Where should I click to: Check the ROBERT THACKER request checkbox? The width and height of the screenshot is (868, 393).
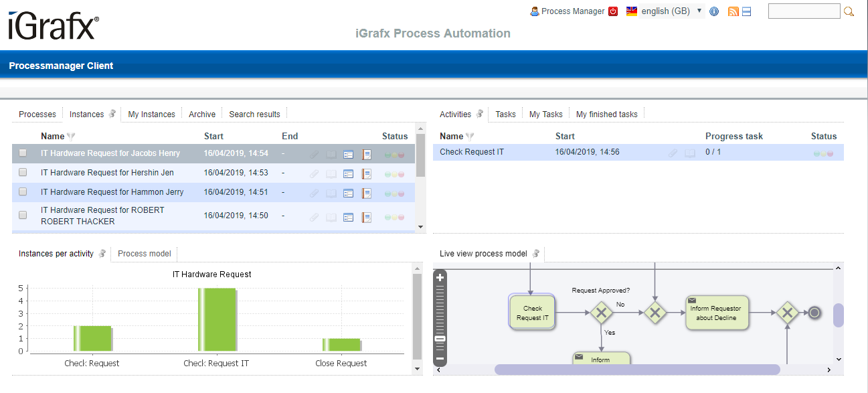(x=23, y=216)
